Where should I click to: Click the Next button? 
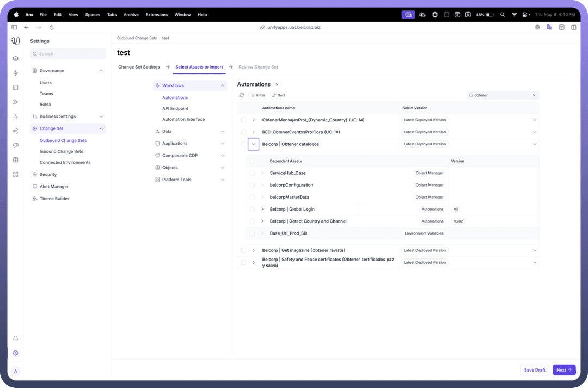coord(563,370)
